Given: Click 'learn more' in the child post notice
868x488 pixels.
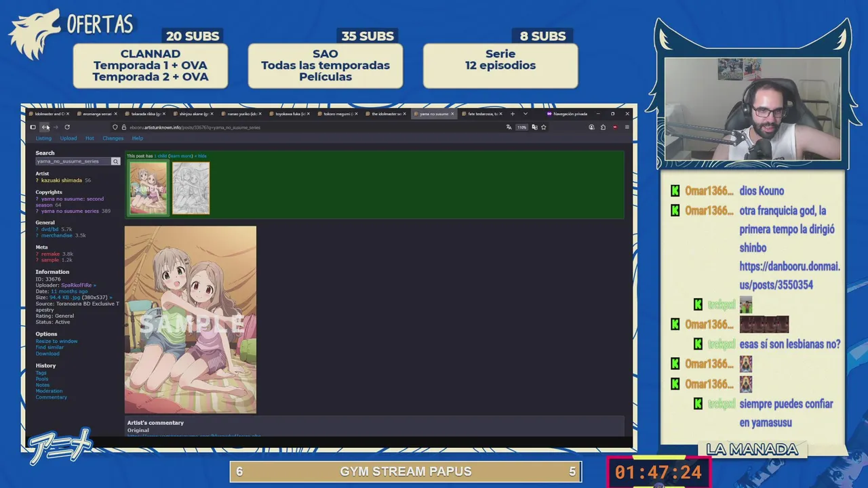Looking at the screenshot, I should click(x=180, y=156).
